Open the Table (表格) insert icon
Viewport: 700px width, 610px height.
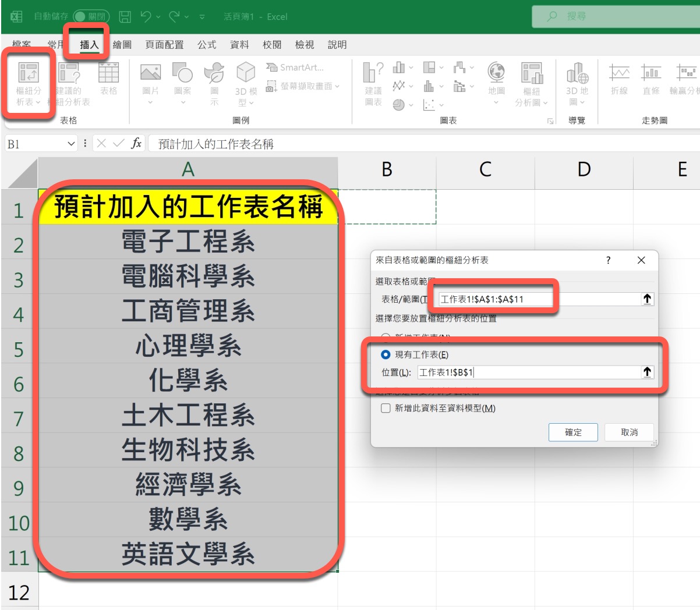tap(108, 75)
